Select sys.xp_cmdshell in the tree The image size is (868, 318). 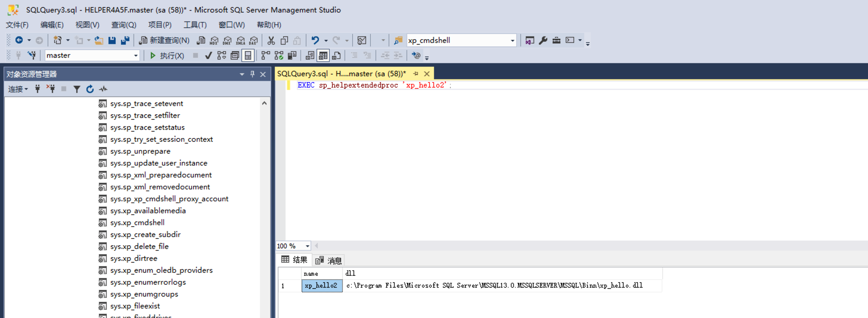[x=137, y=222]
